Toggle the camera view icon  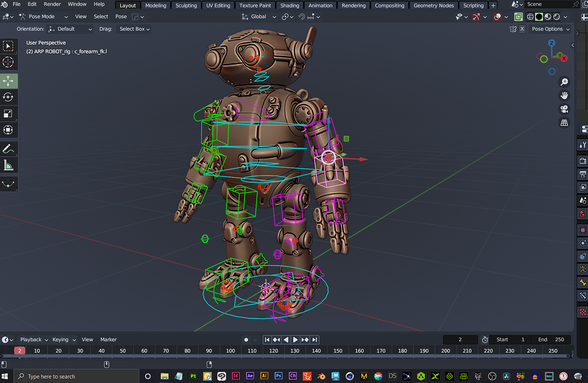[564, 109]
